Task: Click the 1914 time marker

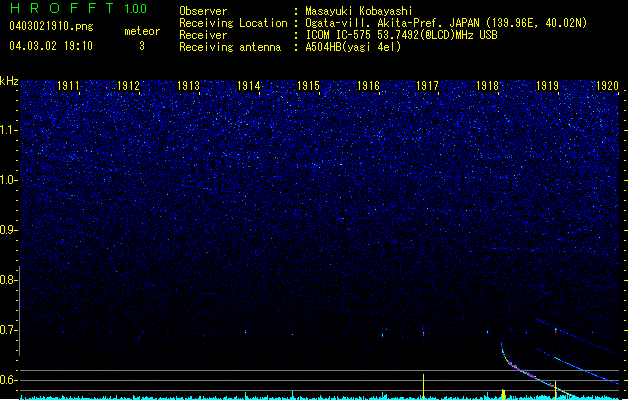Action: coord(248,86)
